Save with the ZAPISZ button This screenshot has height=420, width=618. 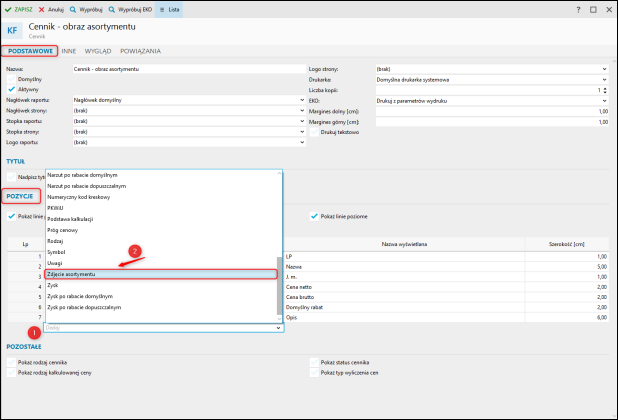coord(19,9)
